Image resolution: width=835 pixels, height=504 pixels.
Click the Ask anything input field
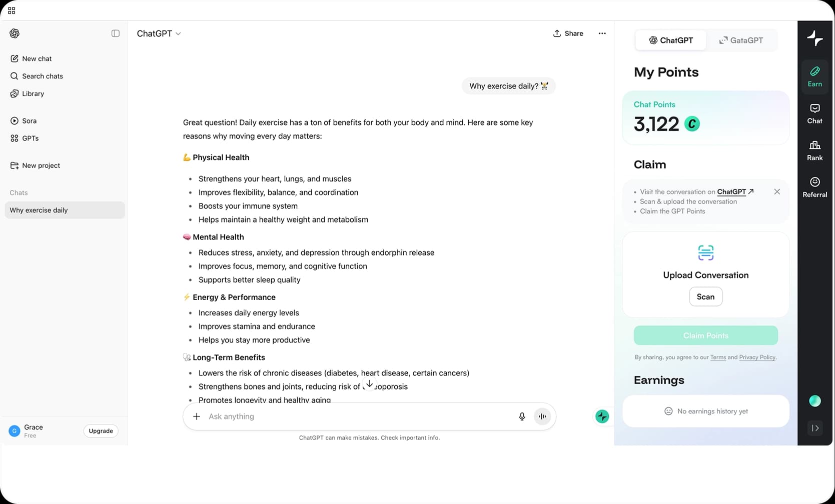[x=350, y=416]
